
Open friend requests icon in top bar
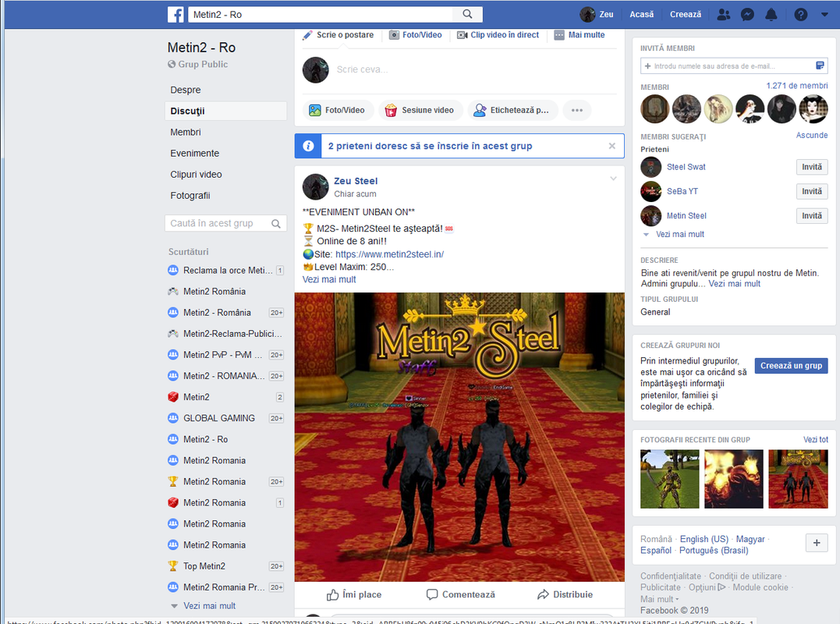pyautogui.click(x=724, y=15)
